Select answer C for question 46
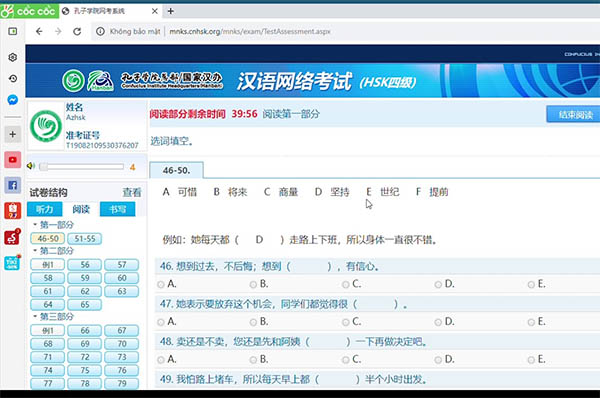Screen dimensions: 600x398 (346, 284)
